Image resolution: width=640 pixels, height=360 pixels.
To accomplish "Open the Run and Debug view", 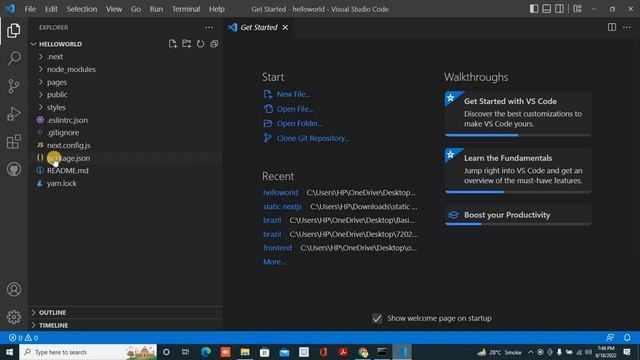I will pyautogui.click(x=13, y=113).
